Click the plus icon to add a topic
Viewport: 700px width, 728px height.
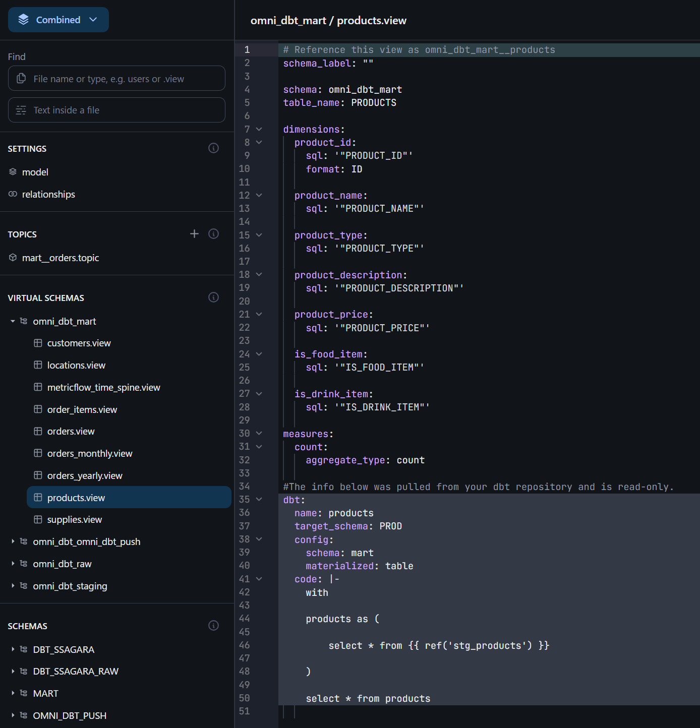pyautogui.click(x=194, y=234)
